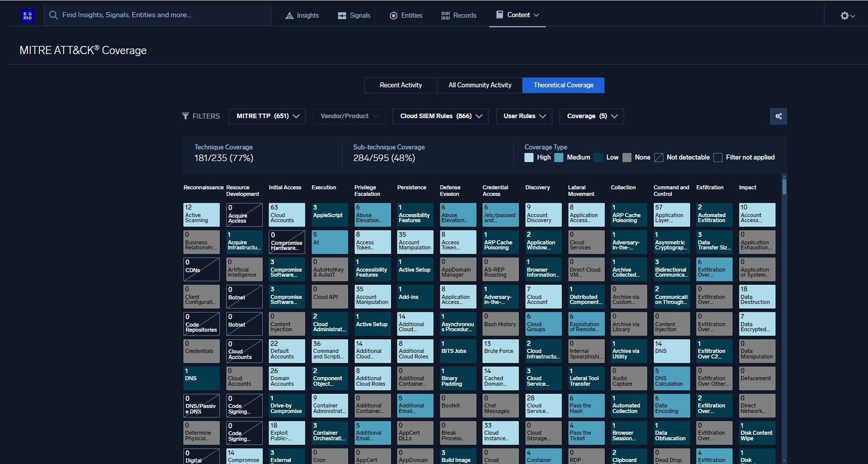Expand the Coverage filter dropdown

pos(591,116)
